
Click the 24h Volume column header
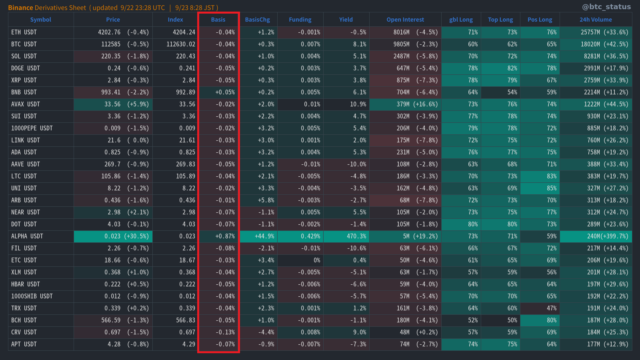tap(596, 20)
